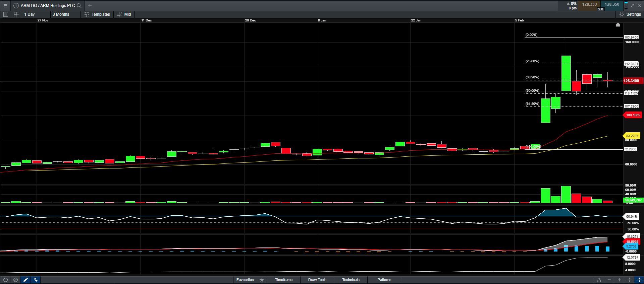Open the chart list layout icon
The image size is (644, 284).
[5, 14]
